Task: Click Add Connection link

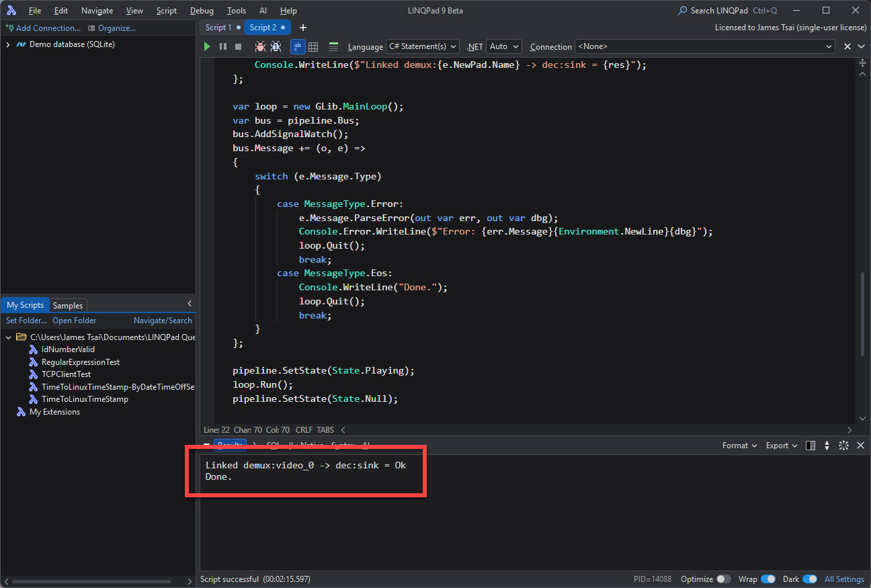Action: point(43,28)
